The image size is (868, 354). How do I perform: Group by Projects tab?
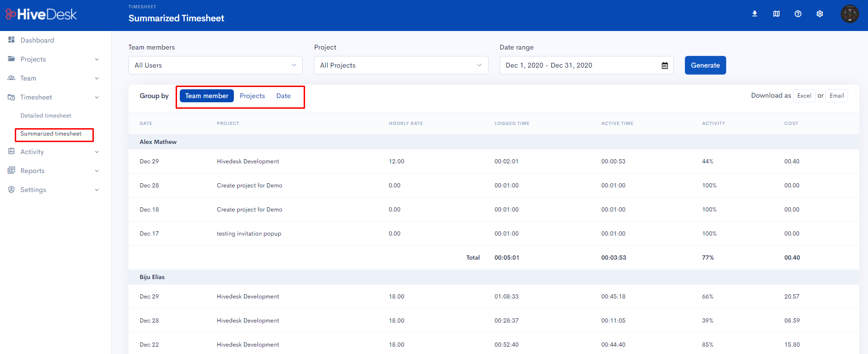point(252,96)
